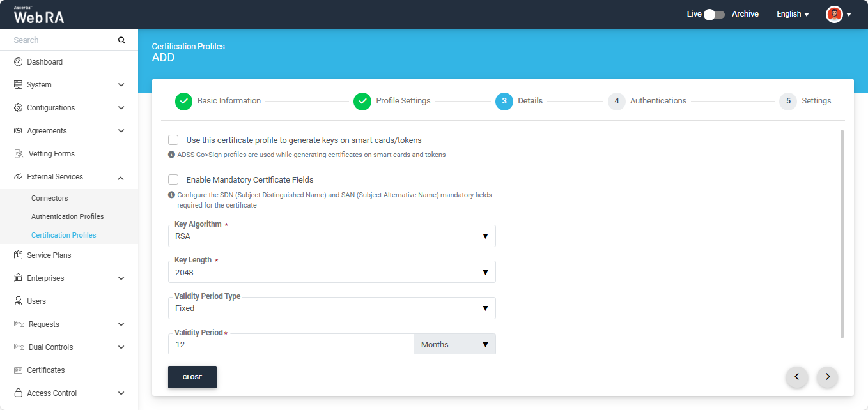The image size is (868, 410).
Task: Change the Months validity unit dropdown
Action: pos(454,344)
